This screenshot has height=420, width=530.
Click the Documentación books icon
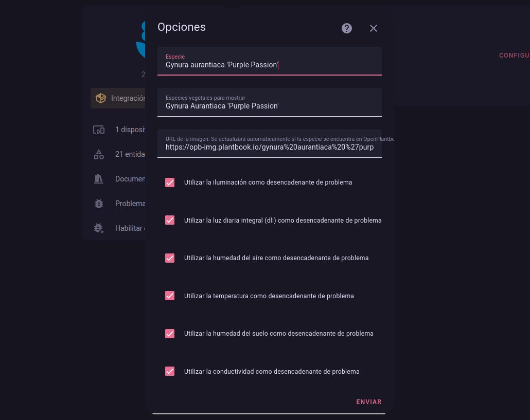(x=99, y=179)
